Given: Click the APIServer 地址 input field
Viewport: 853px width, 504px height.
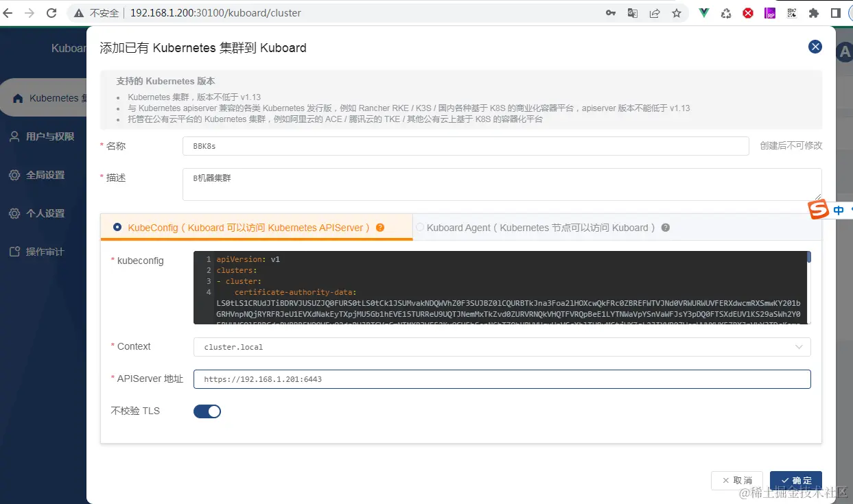Looking at the screenshot, I should click(x=502, y=379).
